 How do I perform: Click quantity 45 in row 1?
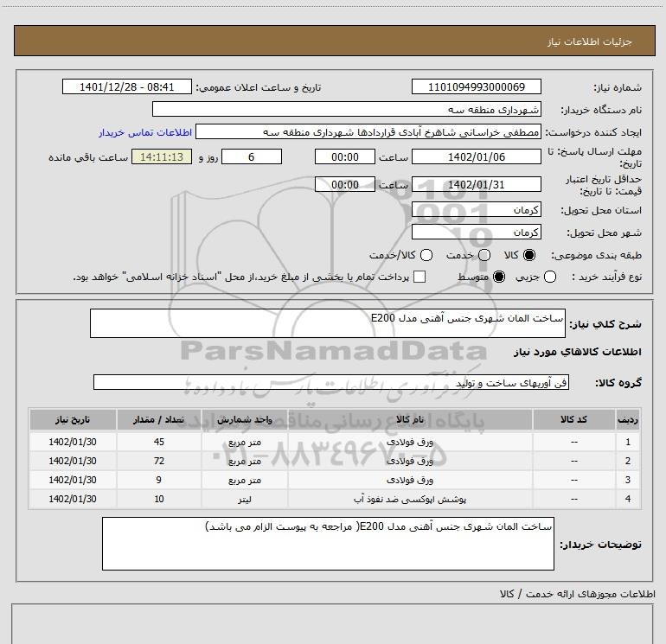pos(159,442)
